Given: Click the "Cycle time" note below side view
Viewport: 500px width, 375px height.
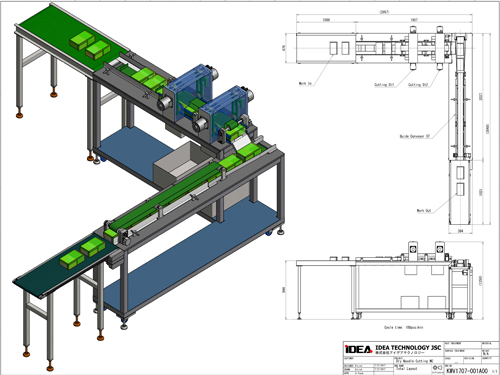Looking at the screenshot, I should click(x=404, y=327).
